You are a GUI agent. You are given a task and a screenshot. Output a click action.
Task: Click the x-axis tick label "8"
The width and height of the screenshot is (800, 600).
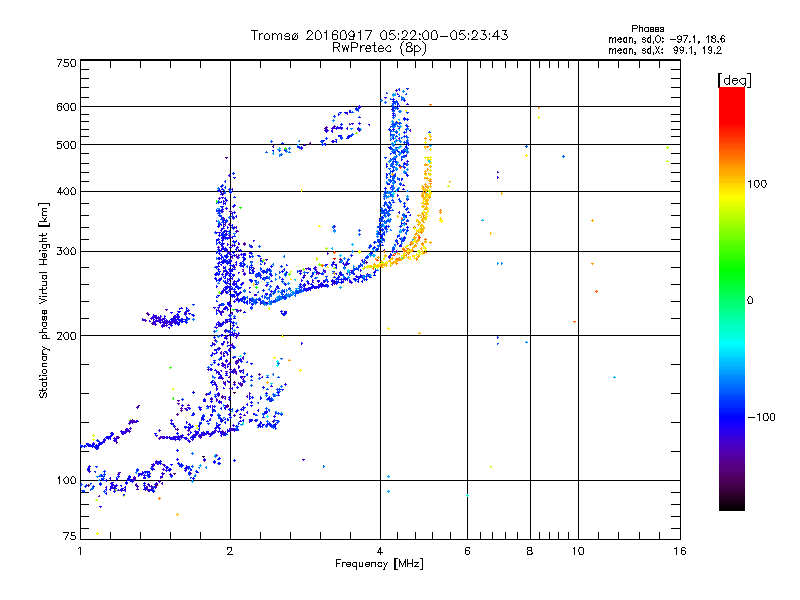(530, 551)
